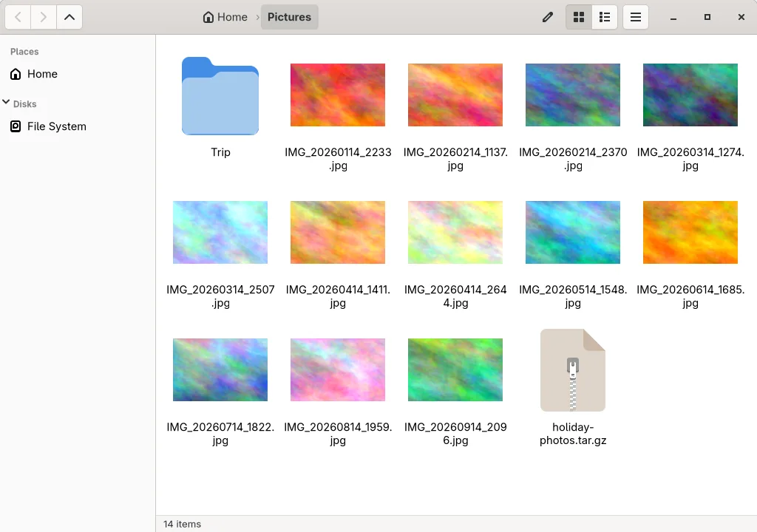Select thumbnail of IMG_20260214_2370.jpg
The image size is (757, 532).
click(573, 95)
